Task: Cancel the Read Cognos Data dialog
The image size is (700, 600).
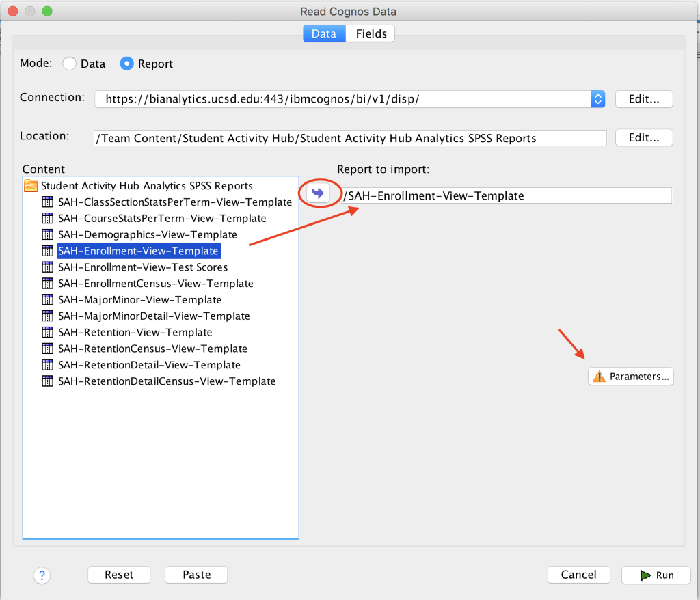Action: [x=578, y=575]
